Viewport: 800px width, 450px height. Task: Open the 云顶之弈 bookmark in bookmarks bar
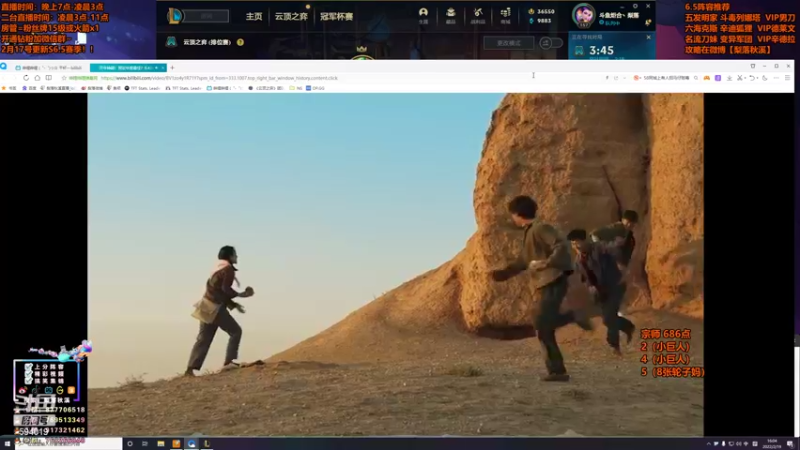pos(266,88)
